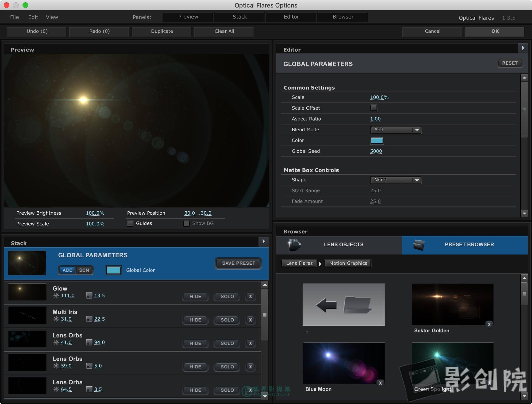532x404 pixels.
Task: Delete the Sektor Golden preset with X
Action: click(489, 324)
